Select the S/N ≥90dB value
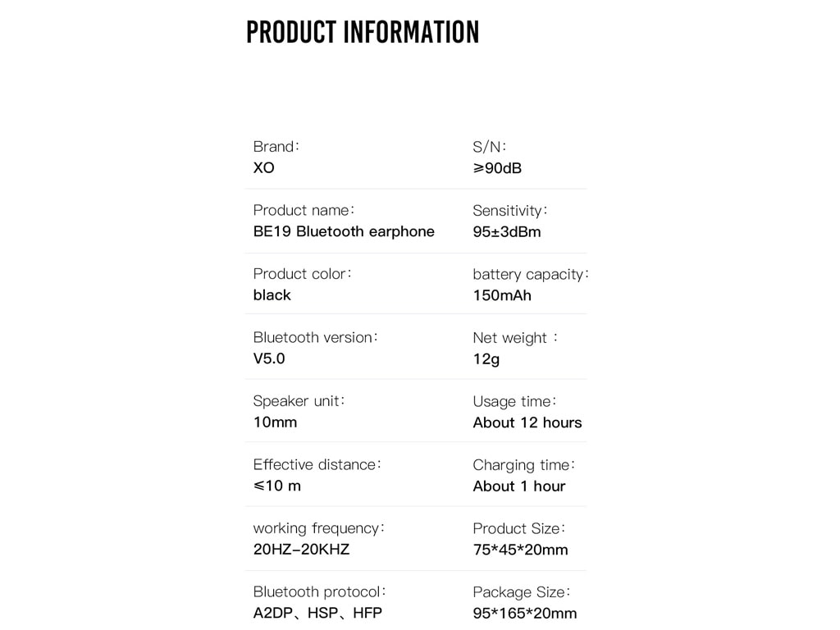Viewport: 840px width, 630px height. 497,168
